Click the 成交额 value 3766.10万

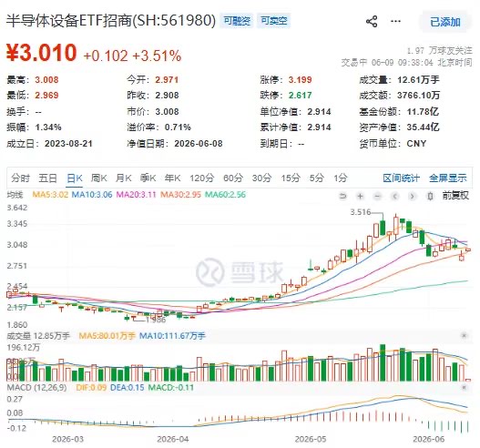418,96
